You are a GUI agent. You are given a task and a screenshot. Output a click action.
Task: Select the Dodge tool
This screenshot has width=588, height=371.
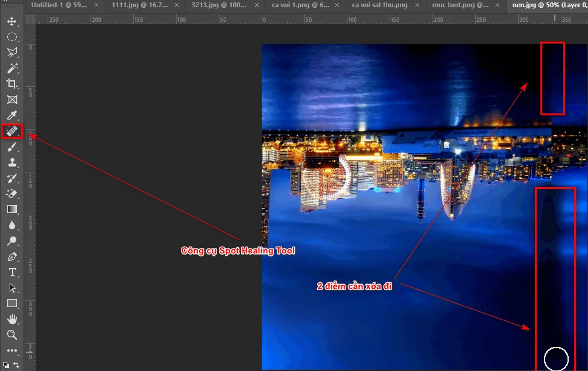click(x=12, y=241)
